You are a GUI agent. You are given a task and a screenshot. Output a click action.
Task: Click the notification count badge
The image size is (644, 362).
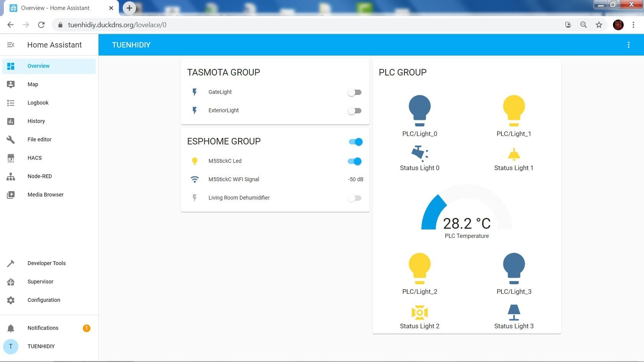[87, 328]
